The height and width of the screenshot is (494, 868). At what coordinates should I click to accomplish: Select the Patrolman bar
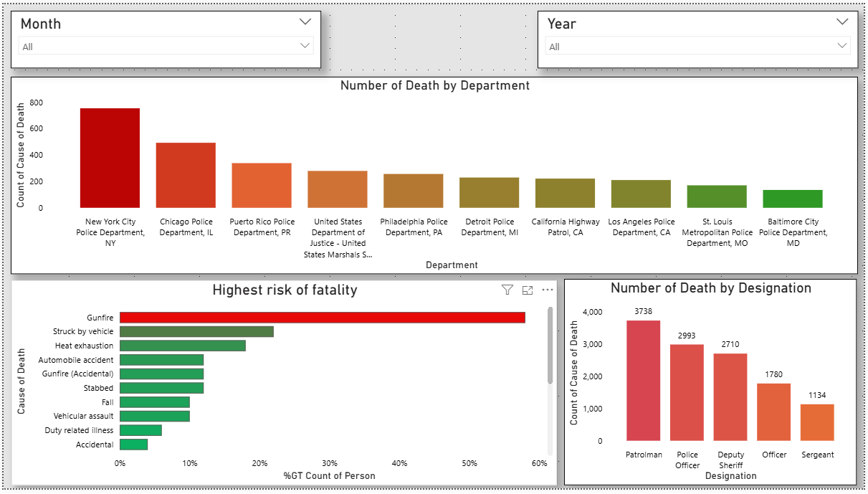643,380
